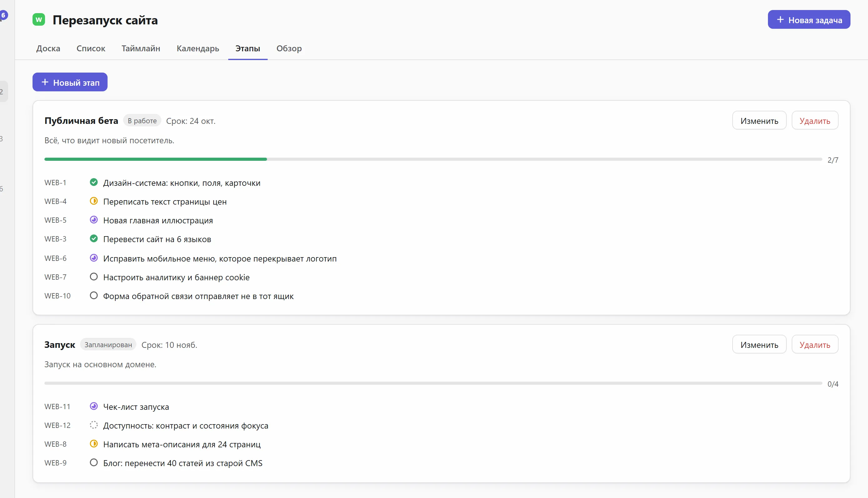The height and width of the screenshot is (498, 868).
Task: Click the orange status icon of WEB-8
Action: (x=94, y=444)
